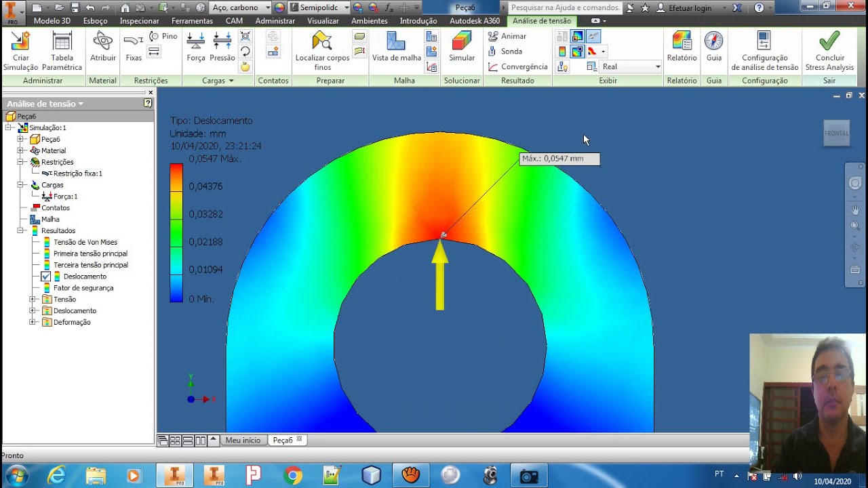Viewport: 868px width, 488px height.
Task: Select Pino restriction tool
Action: pyautogui.click(x=163, y=36)
